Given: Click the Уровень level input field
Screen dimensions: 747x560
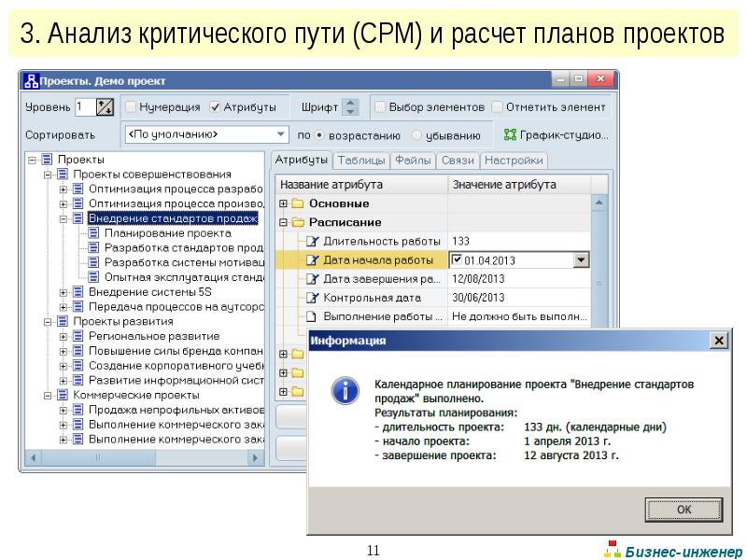Looking at the screenshot, I should [x=84, y=107].
